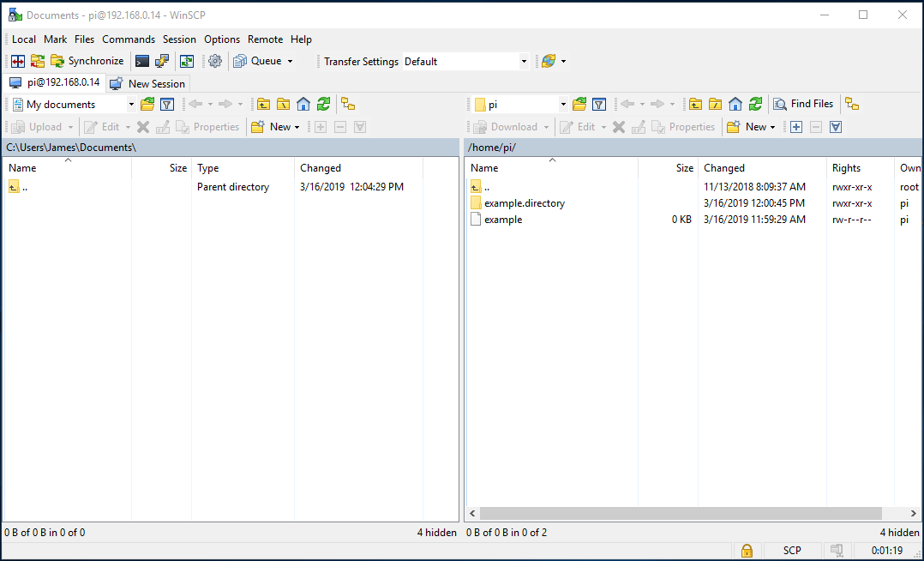Click the SCP protocol status indicator
Screen dimensions: 924x561
pyautogui.click(x=792, y=551)
